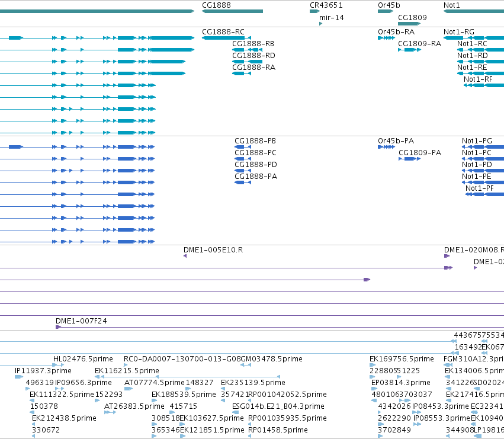Select protein CG1888-PC
Image resolution: width=504 pixels, height=439 pixels.
pyautogui.click(x=243, y=159)
